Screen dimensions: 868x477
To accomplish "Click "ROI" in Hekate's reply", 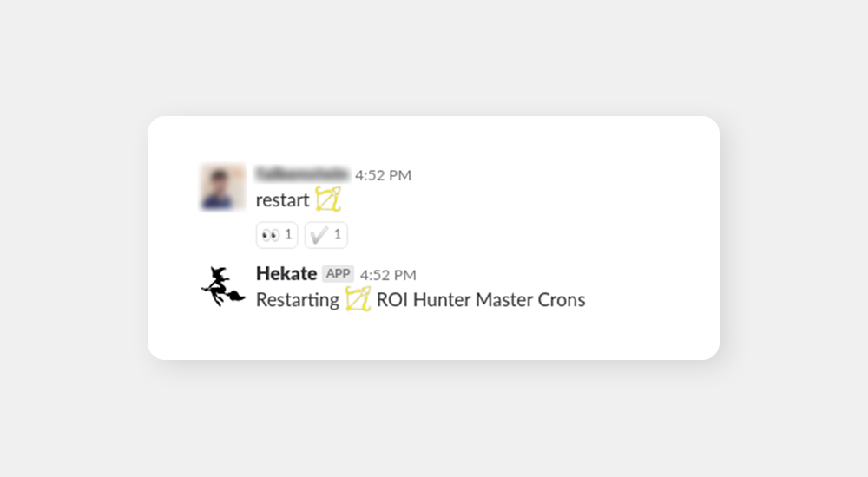I will [391, 300].
